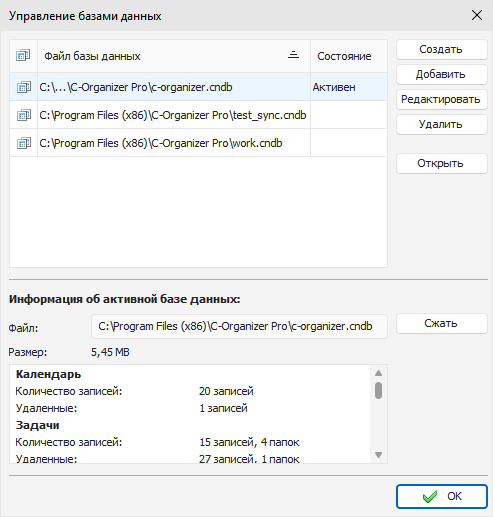Close the database management dialog

coord(477,15)
